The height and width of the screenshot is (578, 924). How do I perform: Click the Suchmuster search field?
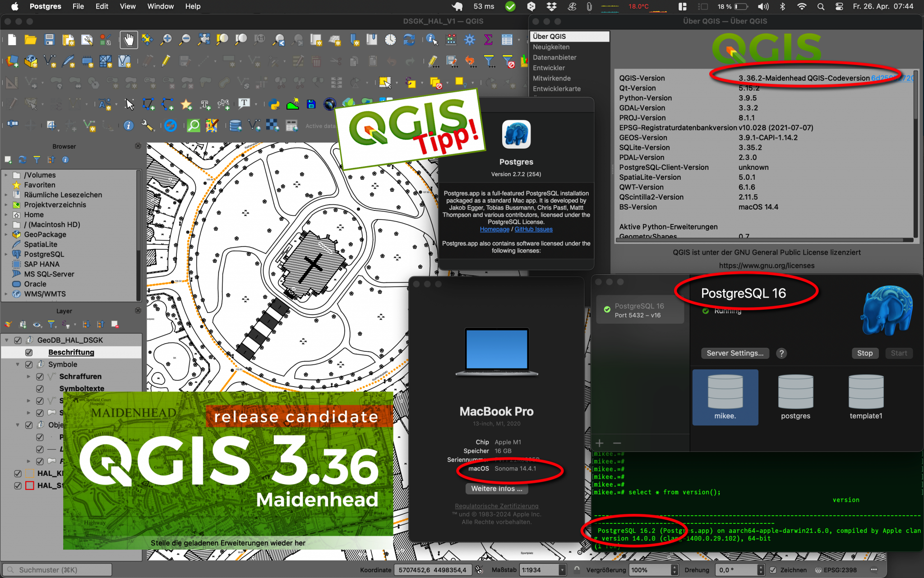click(x=57, y=569)
